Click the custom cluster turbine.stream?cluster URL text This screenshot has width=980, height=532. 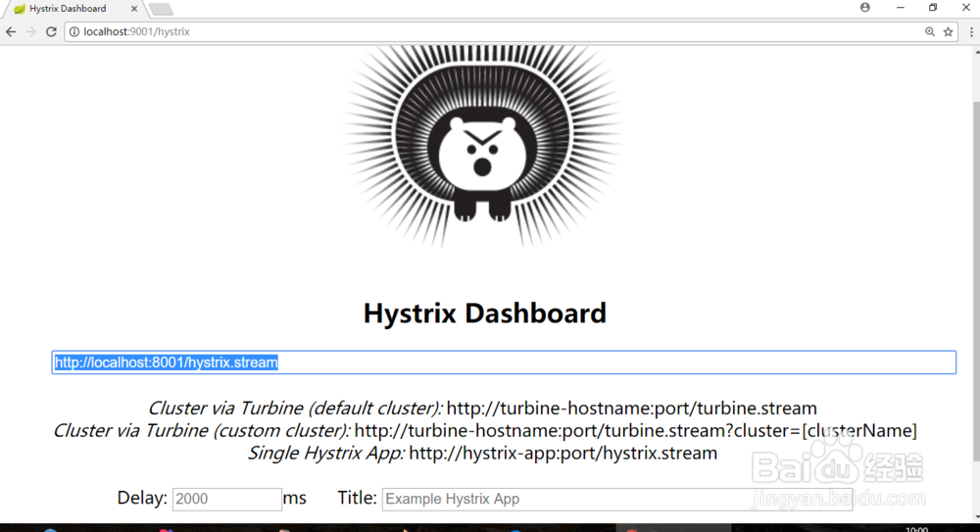[636, 431]
